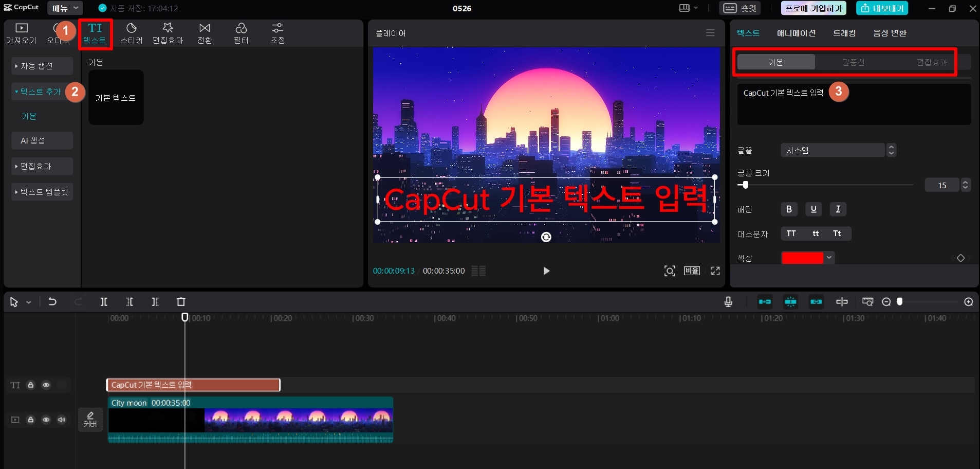
Task: Collapse the 텍스트 추가 section
Action: [42, 92]
